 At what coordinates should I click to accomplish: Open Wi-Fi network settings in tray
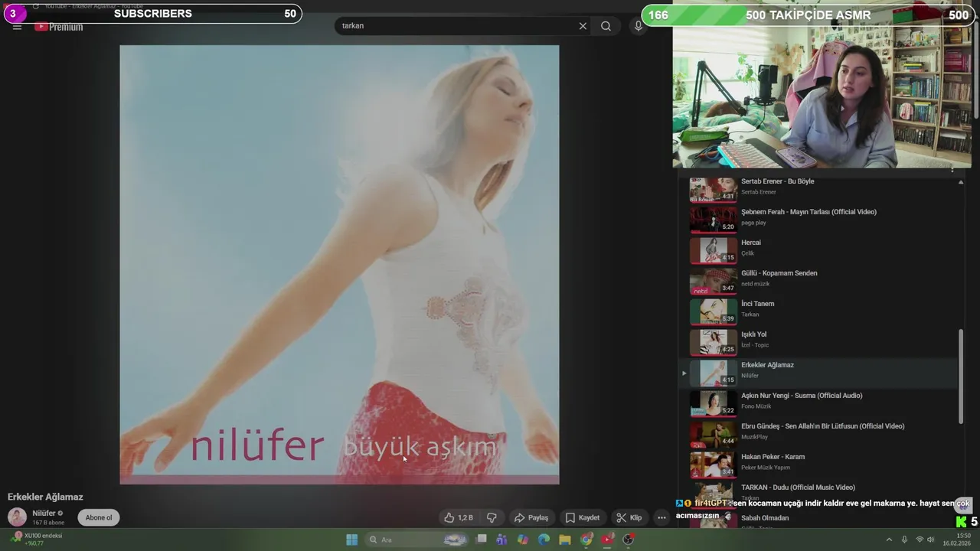tap(920, 540)
